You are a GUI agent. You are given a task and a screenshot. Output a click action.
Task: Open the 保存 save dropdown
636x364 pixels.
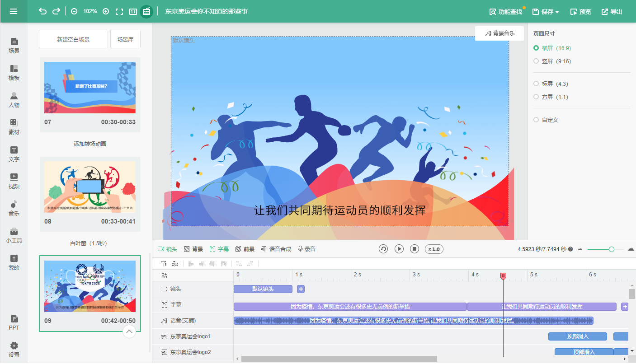(546, 12)
